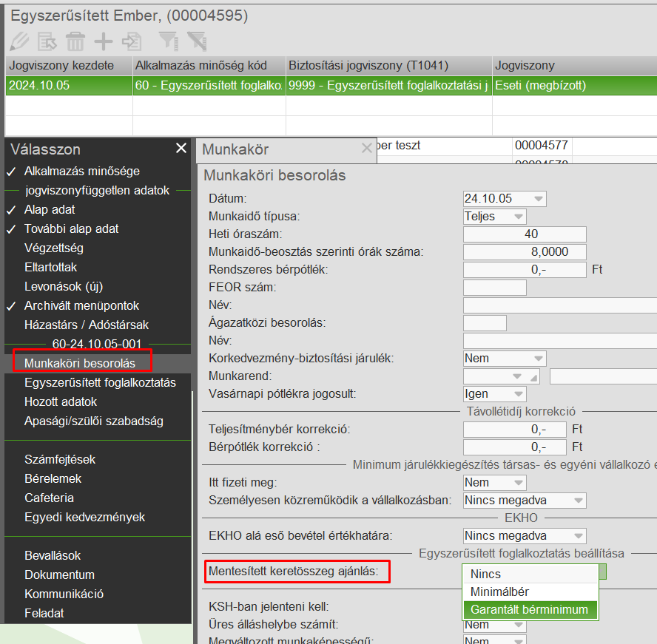
Task: Click the Bérpótlék korrekció input field
Action: coord(514,447)
